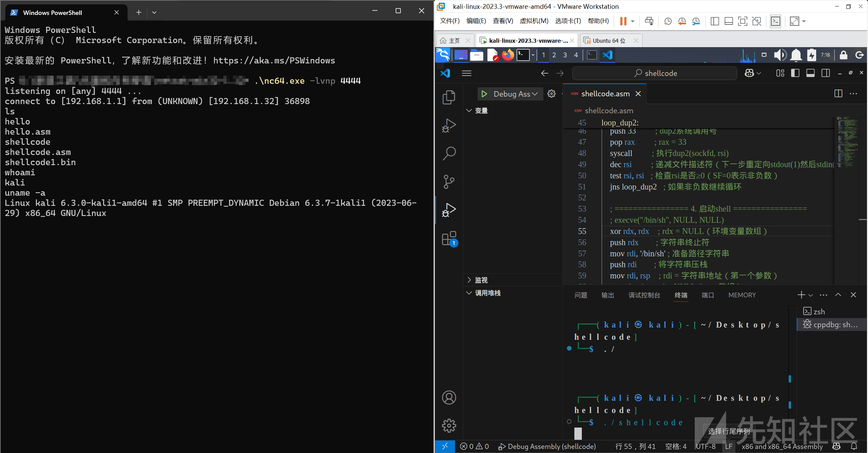Switch to the MEMORY panel tab

point(742,295)
